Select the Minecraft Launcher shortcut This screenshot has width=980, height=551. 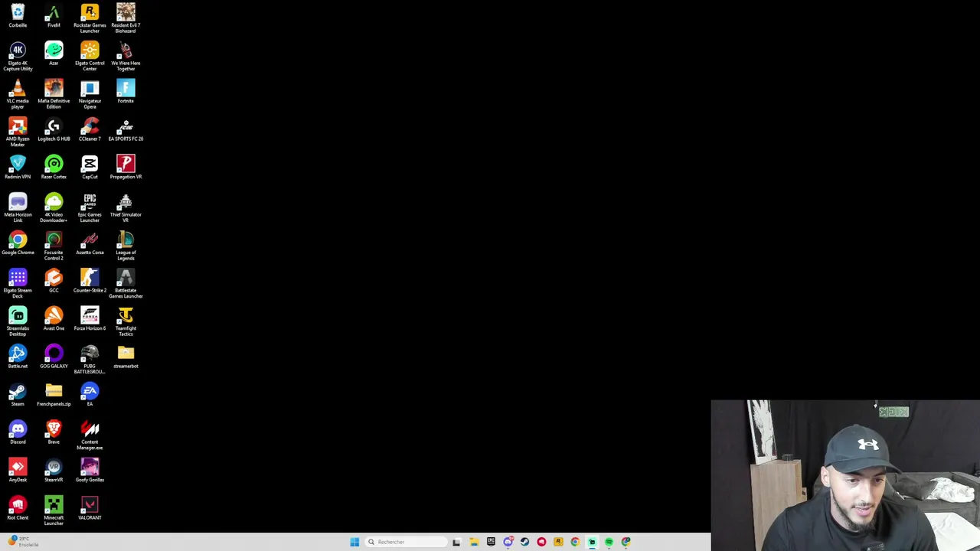pos(54,511)
